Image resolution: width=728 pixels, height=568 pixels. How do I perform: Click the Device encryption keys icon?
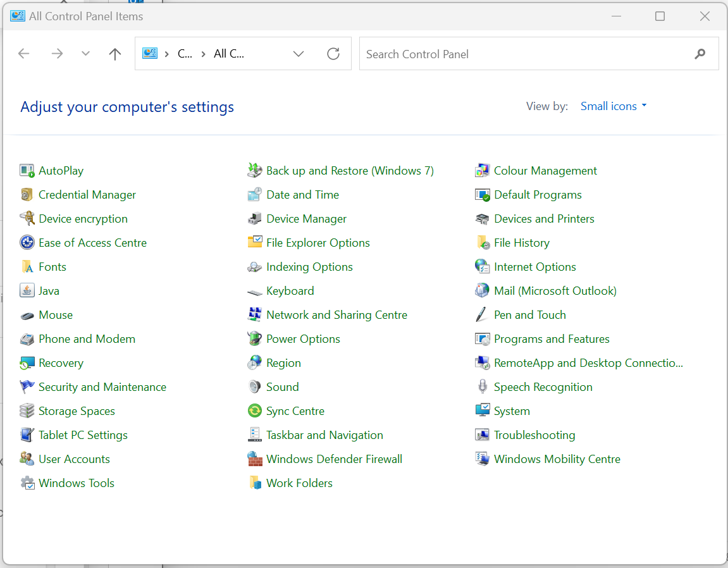pos(27,219)
